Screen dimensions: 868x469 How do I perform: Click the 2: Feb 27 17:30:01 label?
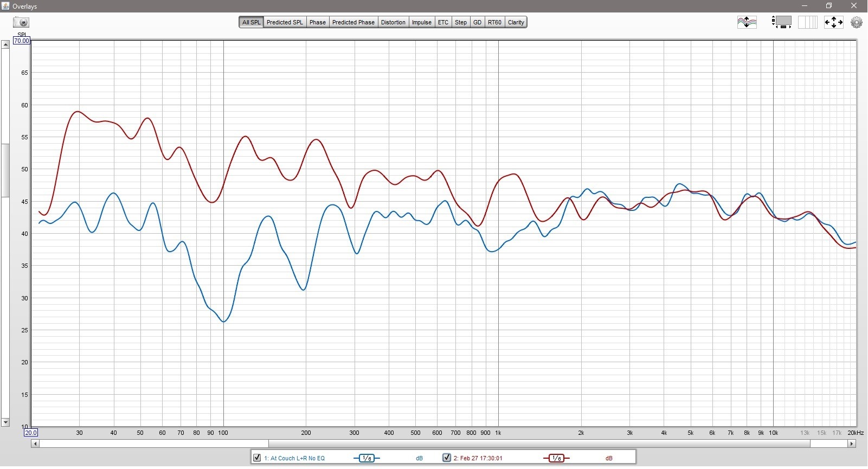point(478,458)
